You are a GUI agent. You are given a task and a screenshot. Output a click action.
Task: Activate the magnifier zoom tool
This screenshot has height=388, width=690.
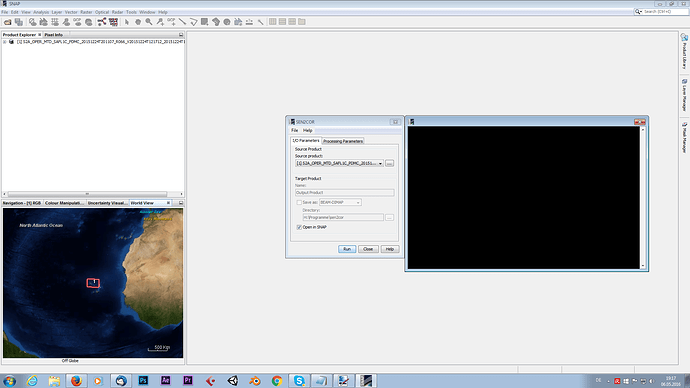point(149,22)
